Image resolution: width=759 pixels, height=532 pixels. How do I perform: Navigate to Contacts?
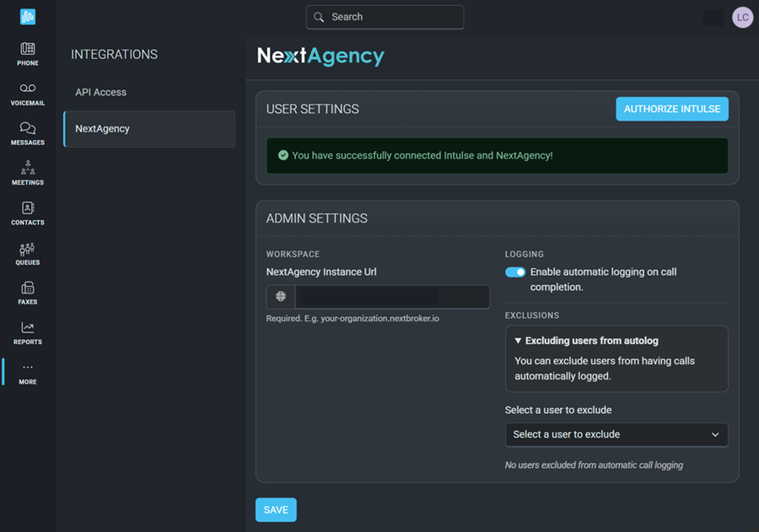click(28, 213)
